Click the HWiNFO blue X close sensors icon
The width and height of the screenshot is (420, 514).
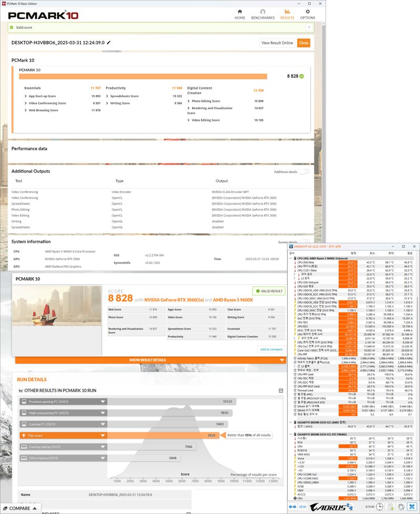[412, 507]
